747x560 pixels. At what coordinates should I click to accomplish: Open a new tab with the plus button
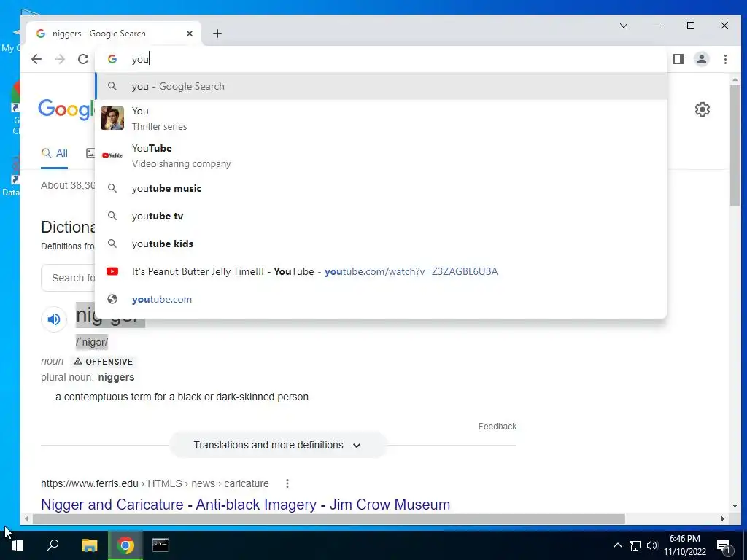(x=217, y=34)
